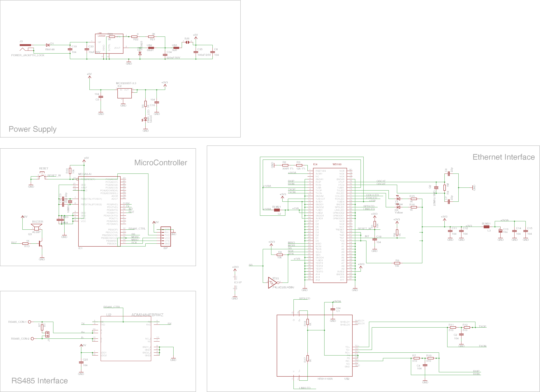Select the J3 power jack symbol

pyautogui.click(x=27, y=48)
